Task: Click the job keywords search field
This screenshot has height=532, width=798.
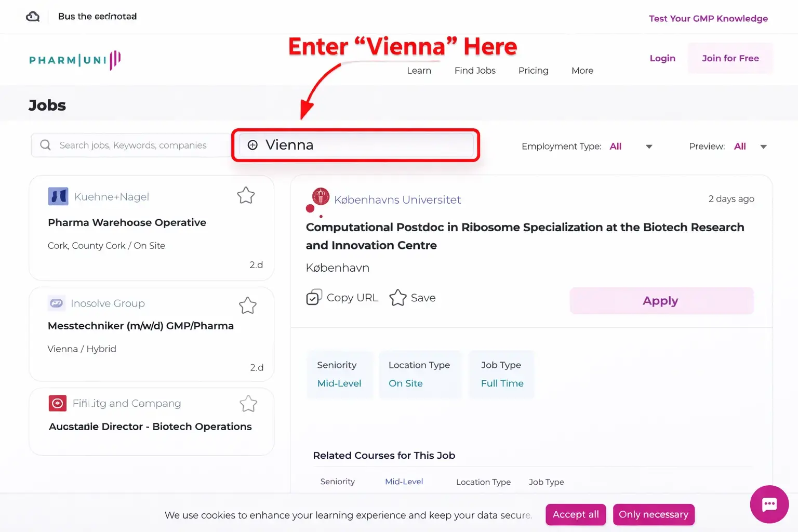Action: tap(133, 145)
